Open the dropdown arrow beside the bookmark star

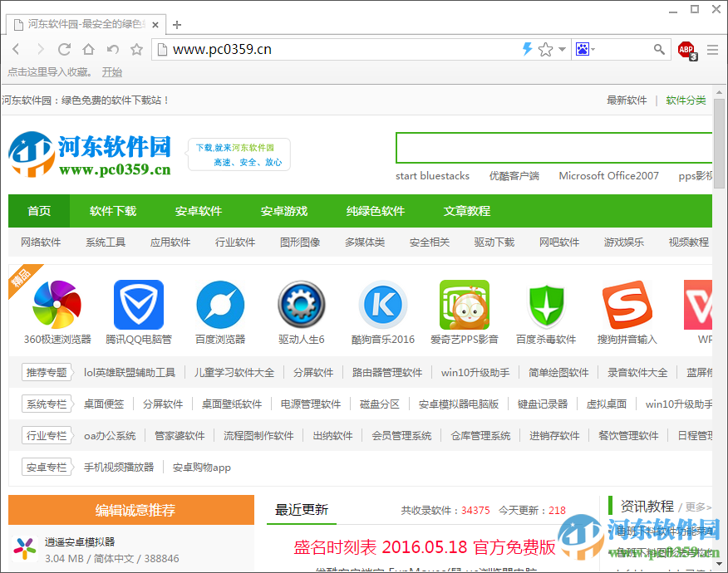coord(560,49)
